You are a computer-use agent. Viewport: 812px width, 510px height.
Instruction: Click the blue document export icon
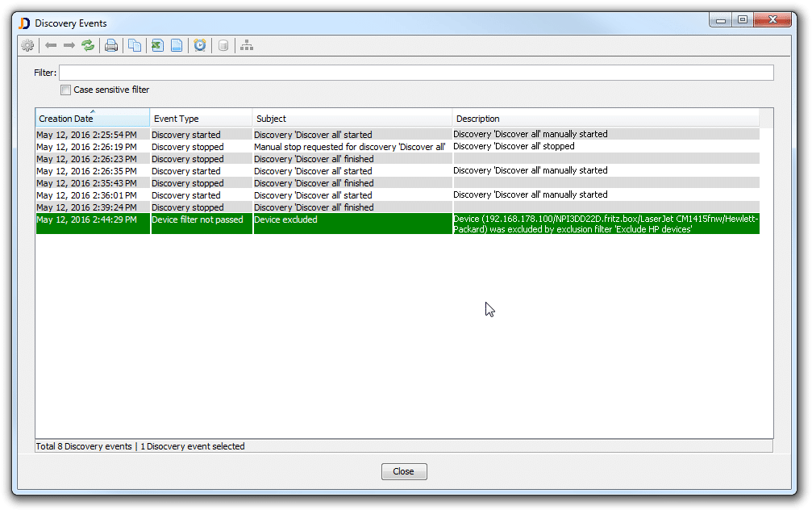tap(176, 45)
